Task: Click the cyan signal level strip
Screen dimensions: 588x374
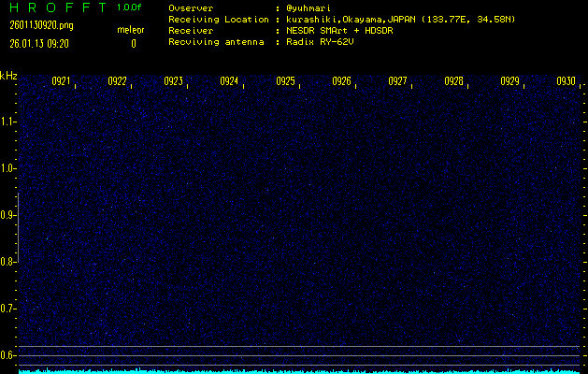Action: 299,370
